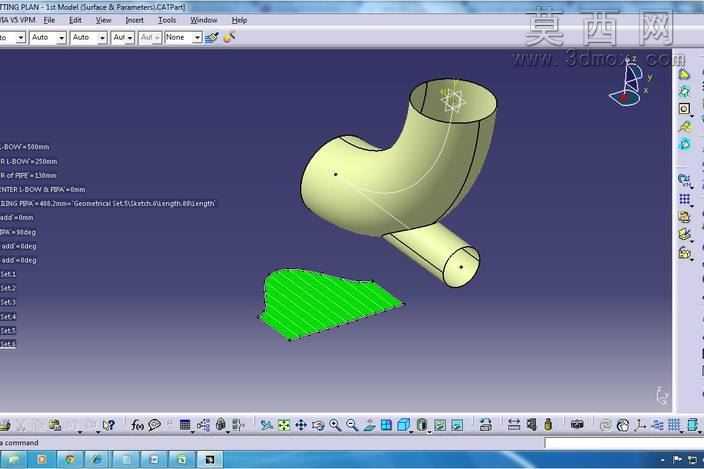Select the 'R of PIPE =130mm' parameter

coord(28,175)
